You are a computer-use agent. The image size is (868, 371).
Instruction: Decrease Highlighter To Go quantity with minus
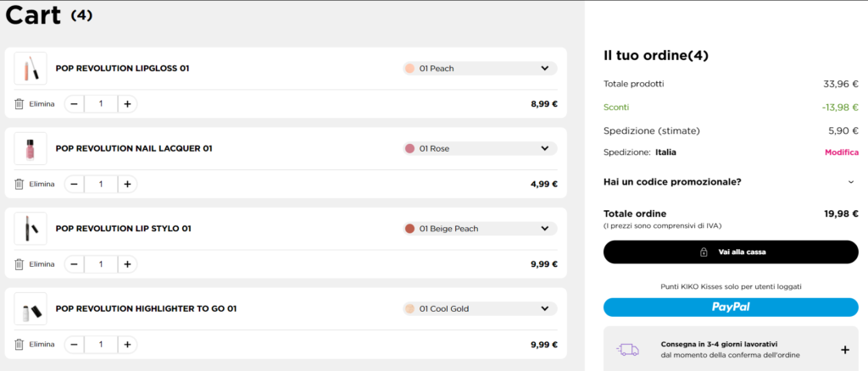(x=75, y=345)
